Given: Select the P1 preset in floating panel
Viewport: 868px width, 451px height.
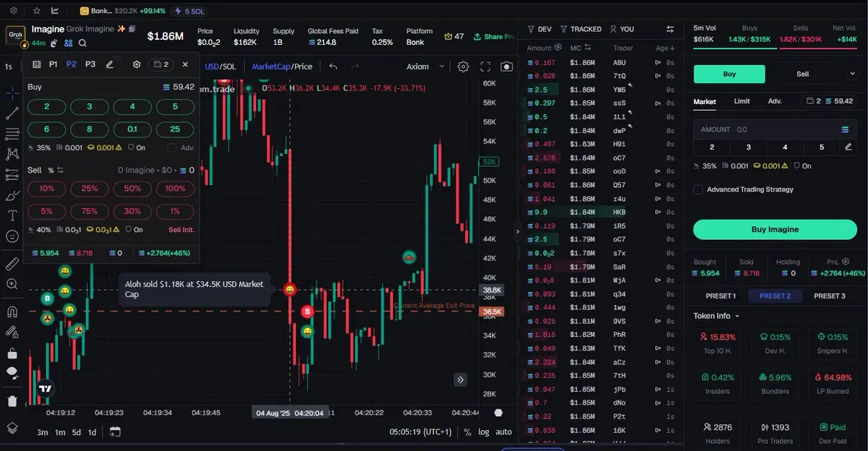Looking at the screenshot, I should pos(54,64).
